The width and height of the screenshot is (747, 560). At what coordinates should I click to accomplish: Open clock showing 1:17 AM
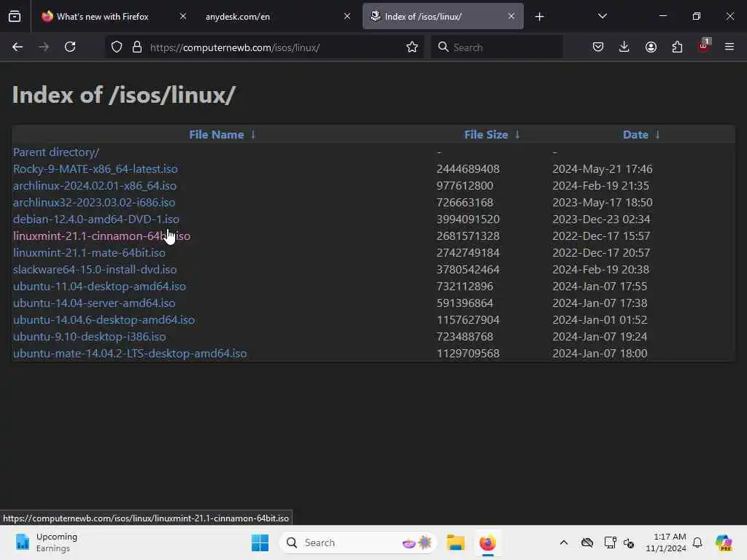click(666, 542)
